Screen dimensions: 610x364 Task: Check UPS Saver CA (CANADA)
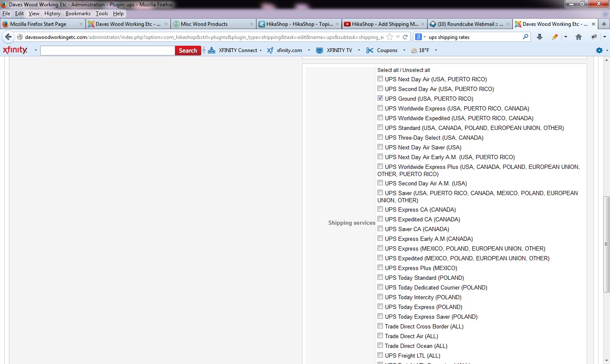point(380,229)
